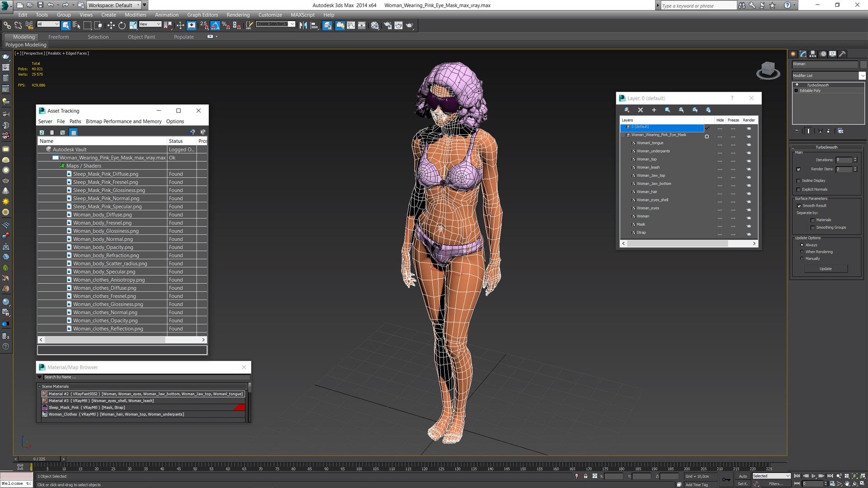Refresh the Asset Tracking list
The width and height of the screenshot is (868, 488).
tap(42, 132)
